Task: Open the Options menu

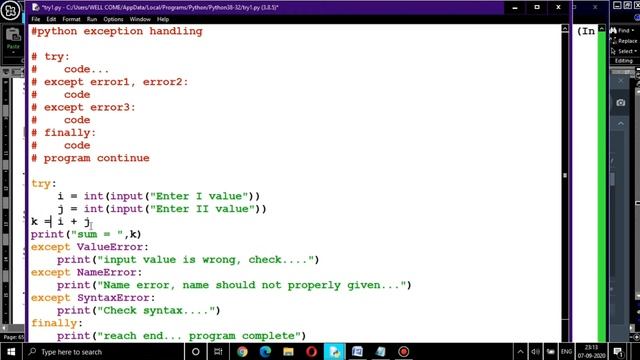Action: [113, 19]
